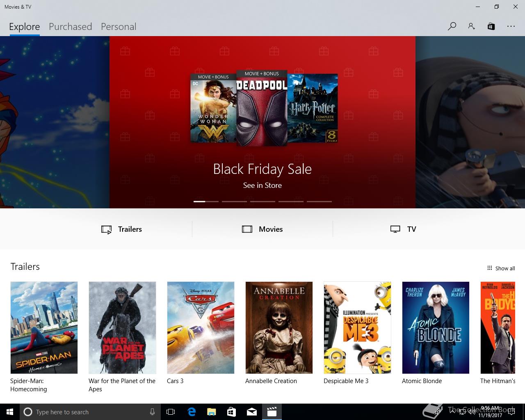
Task: Go to the Movies section label
Action: pos(271,229)
